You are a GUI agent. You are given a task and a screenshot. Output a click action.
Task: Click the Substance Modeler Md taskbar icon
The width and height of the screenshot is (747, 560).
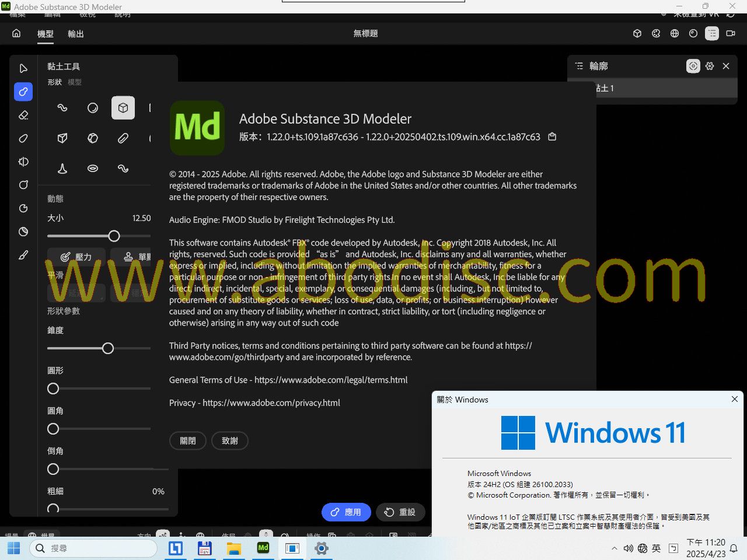coord(263,548)
